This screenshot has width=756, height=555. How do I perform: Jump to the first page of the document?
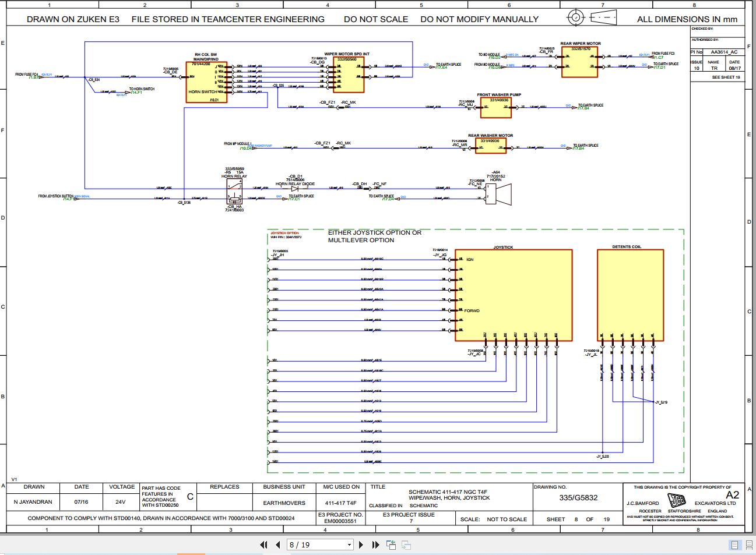point(262,545)
